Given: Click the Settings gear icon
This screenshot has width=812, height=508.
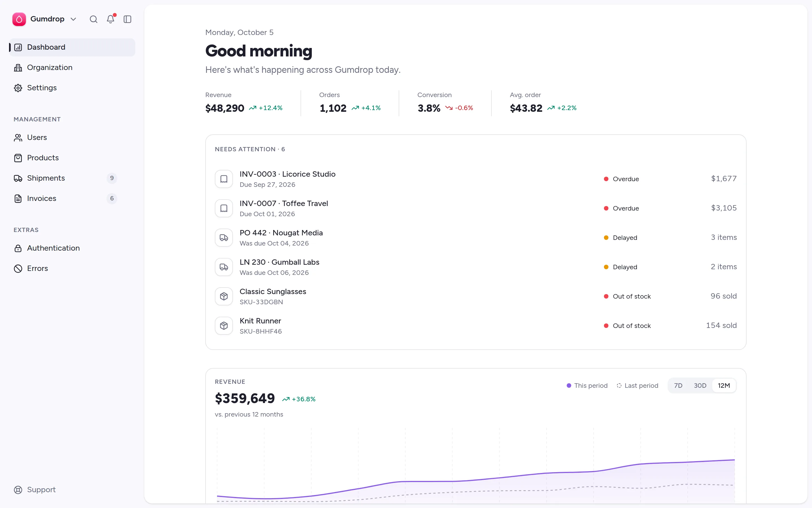Looking at the screenshot, I should coord(18,88).
